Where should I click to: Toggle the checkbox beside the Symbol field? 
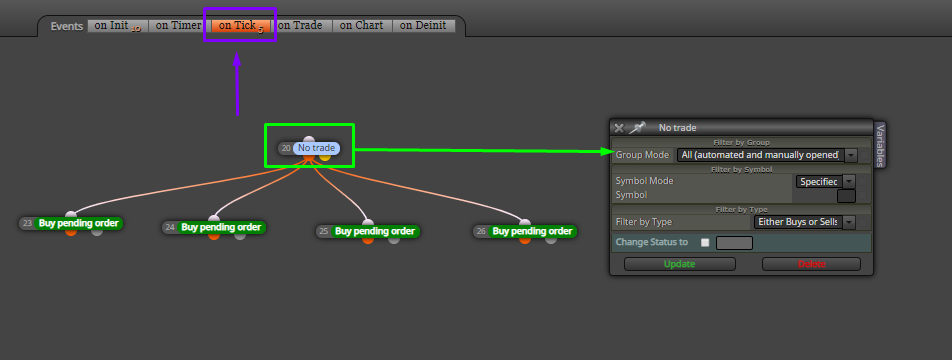[863, 195]
